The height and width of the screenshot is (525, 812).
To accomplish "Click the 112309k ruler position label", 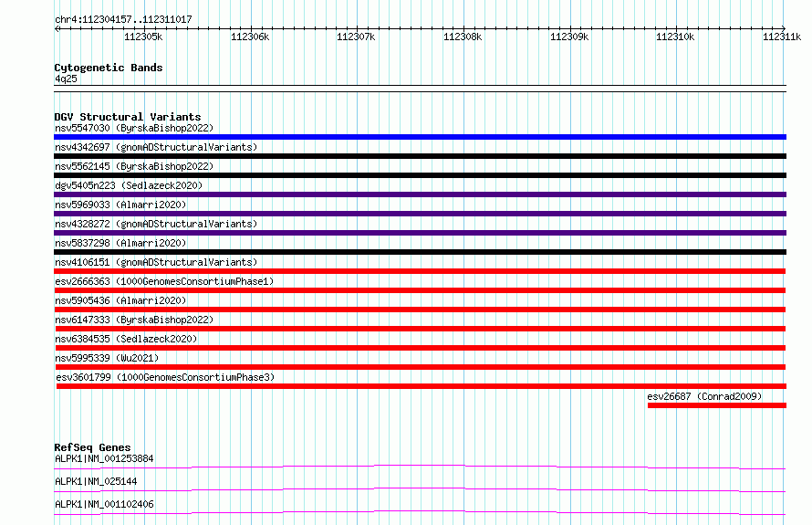I will pos(569,37).
